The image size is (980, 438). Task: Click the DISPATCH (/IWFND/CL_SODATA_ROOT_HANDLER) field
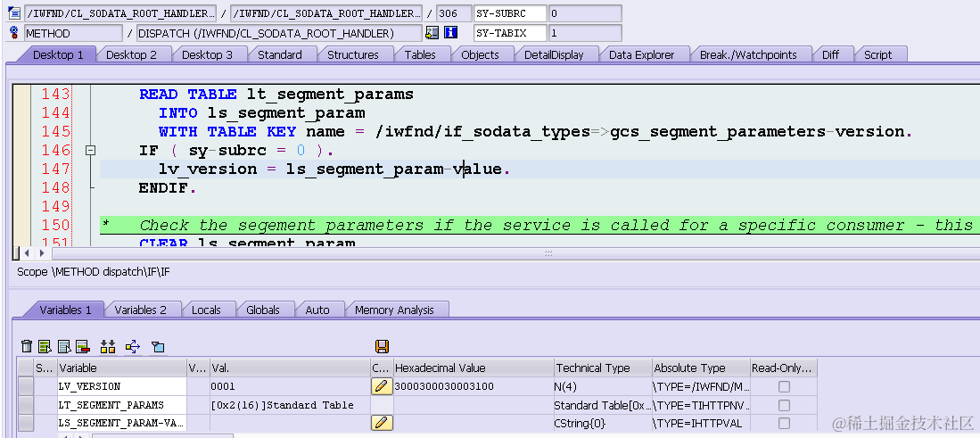(279, 33)
